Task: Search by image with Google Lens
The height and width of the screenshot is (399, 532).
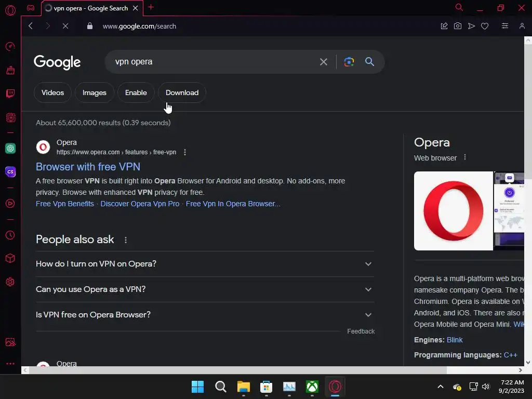Action: (349, 62)
